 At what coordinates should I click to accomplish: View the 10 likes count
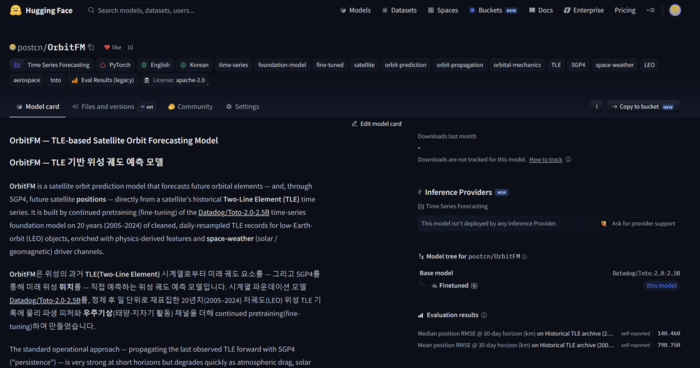coord(130,47)
